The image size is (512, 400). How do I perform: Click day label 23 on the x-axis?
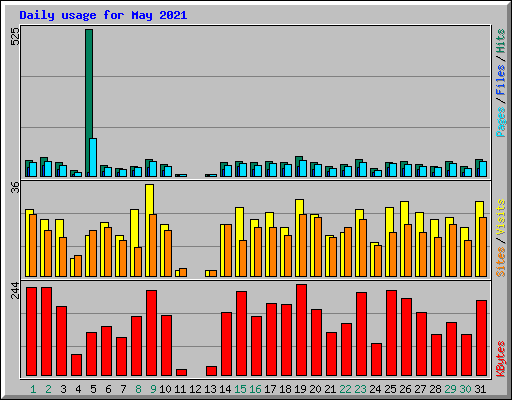tap(360, 389)
